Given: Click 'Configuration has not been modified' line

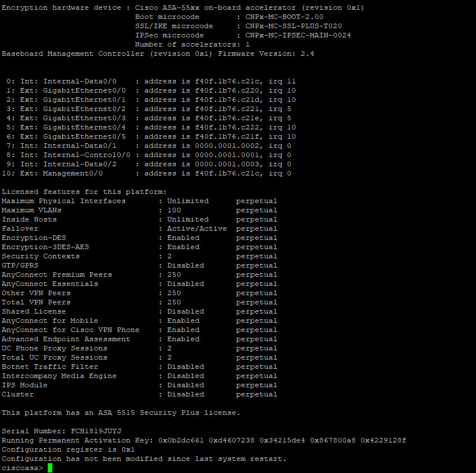Looking at the screenshot, I should coord(144,459).
